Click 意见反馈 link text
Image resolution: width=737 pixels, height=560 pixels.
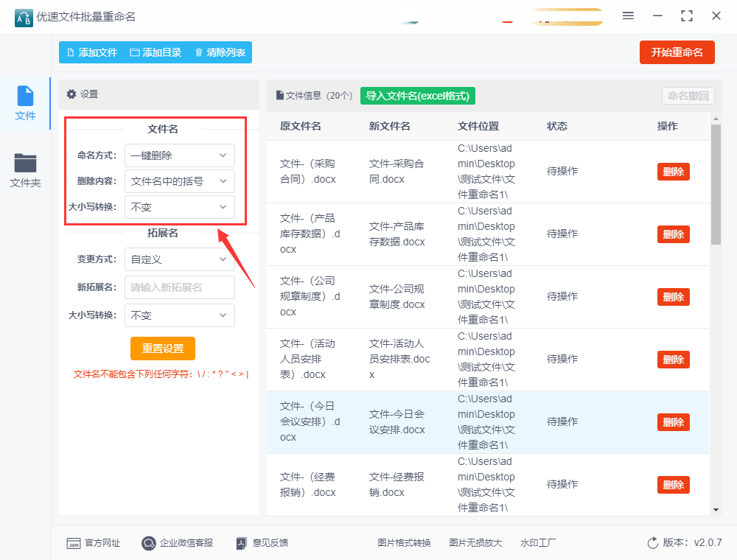pyautogui.click(x=270, y=543)
